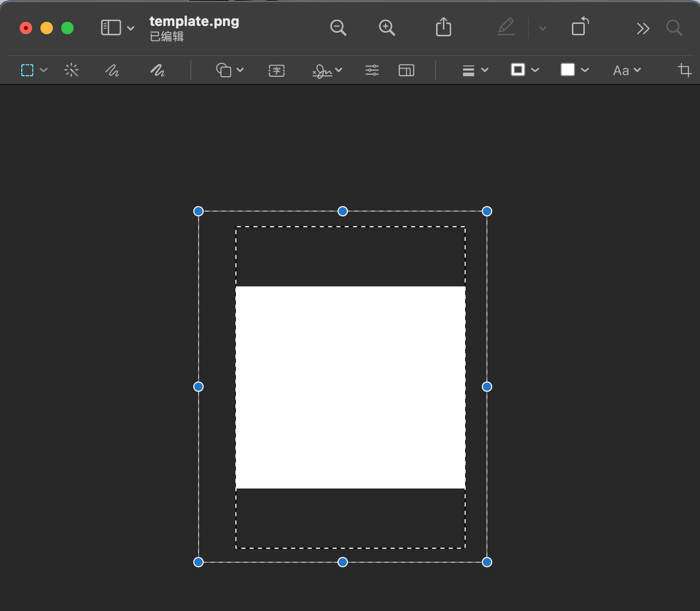700x611 pixels.
Task: Select the Sketch tool
Action: pos(112,70)
